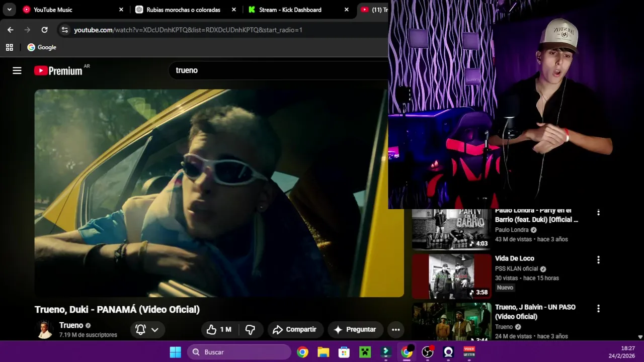Click the taskbar Buscar search box

pos(239,352)
